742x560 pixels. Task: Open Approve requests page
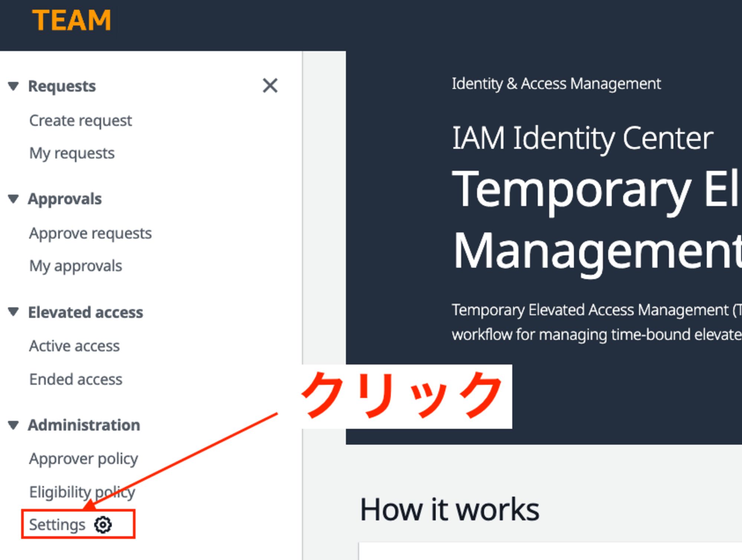coord(91,233)
